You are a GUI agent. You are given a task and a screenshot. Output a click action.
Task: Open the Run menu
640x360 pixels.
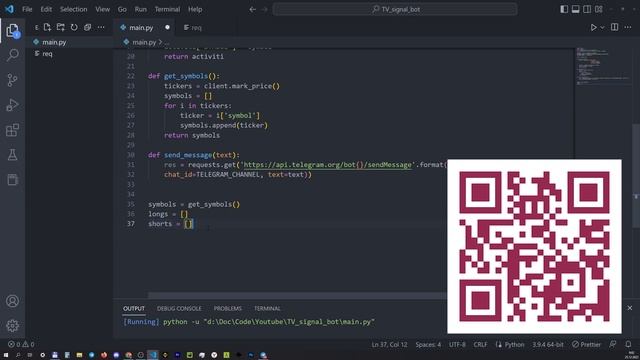pos(140,9)
